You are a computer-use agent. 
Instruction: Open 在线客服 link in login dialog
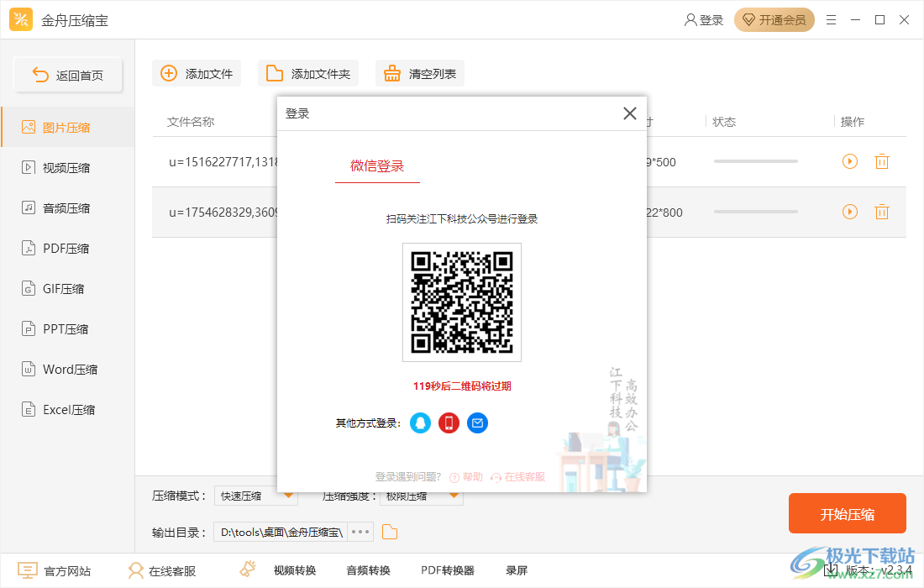click(518, 476)
